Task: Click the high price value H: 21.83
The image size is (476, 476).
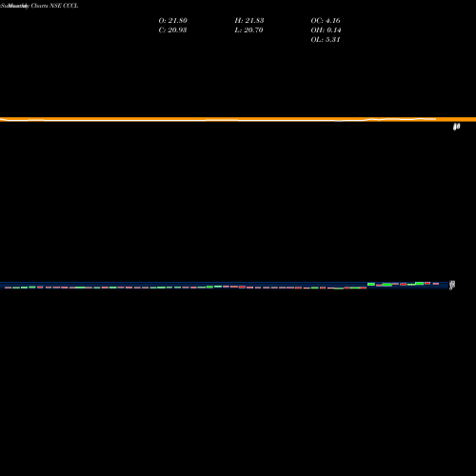Action: pos(249,21)
